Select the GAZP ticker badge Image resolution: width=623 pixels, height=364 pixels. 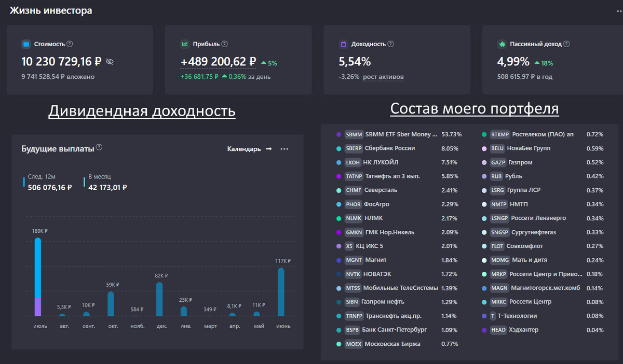tap(498, 162)
